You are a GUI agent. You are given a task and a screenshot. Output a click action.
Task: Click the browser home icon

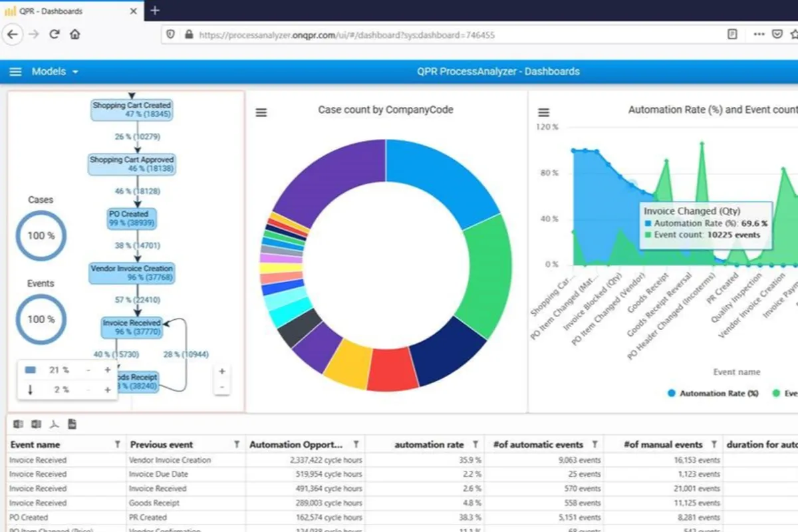pos(75,34)
